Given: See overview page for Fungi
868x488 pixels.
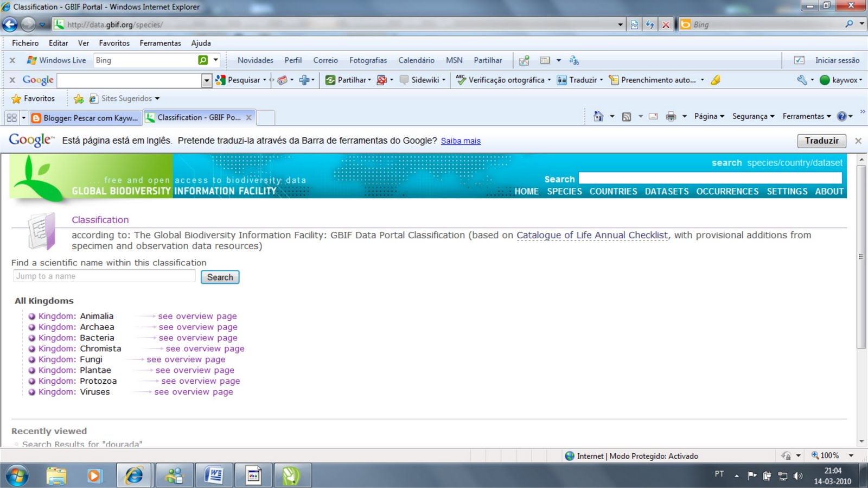Looking at the screenshot, I should point(186,359).
